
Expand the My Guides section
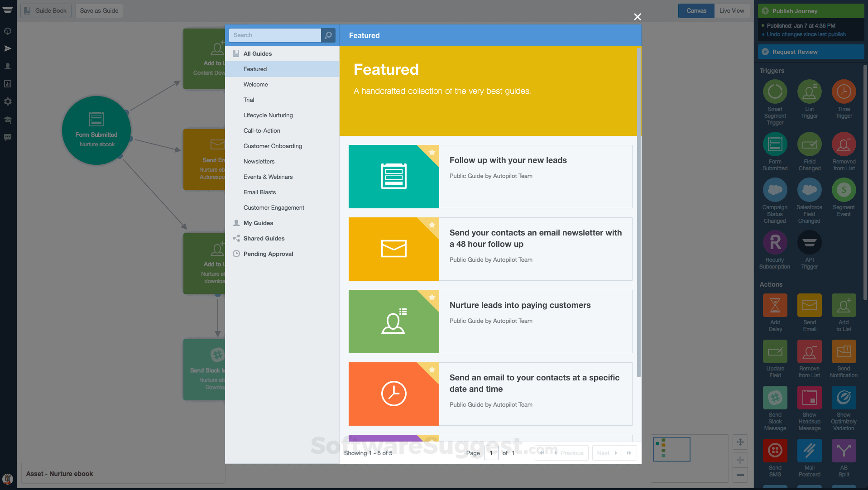click(x=258, y=223)
